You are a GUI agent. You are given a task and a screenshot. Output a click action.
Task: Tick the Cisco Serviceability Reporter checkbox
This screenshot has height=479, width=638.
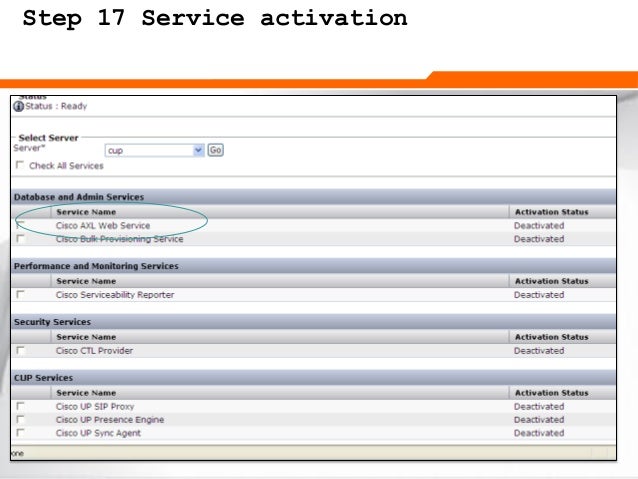[20, 294]
